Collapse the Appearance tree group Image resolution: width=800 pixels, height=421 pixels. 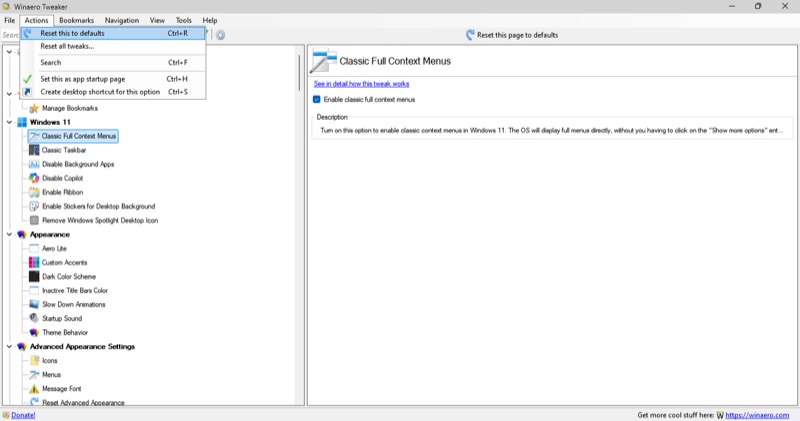9,234
